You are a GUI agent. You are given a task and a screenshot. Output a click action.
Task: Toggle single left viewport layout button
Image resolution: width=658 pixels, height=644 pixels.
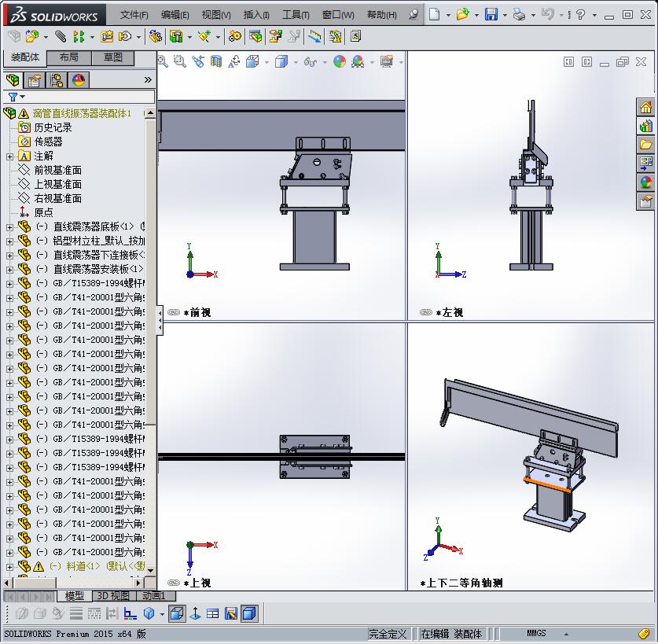click(568, 62)
